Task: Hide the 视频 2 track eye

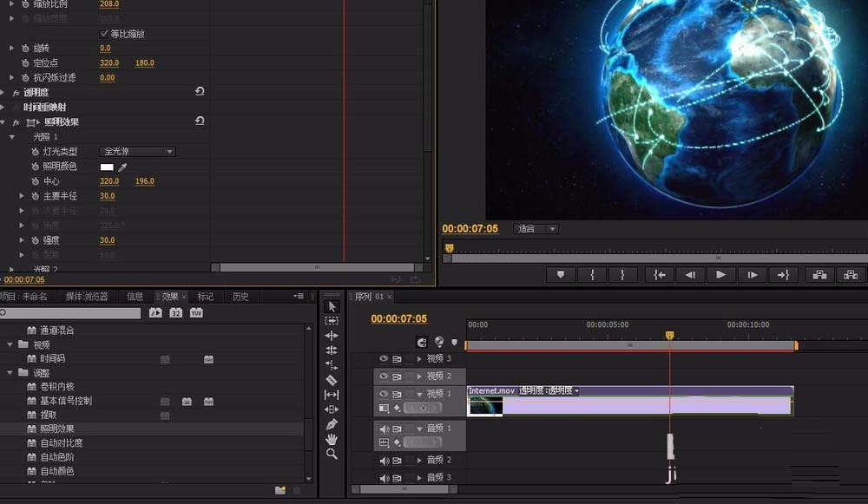Action: [x=383, y=376]
